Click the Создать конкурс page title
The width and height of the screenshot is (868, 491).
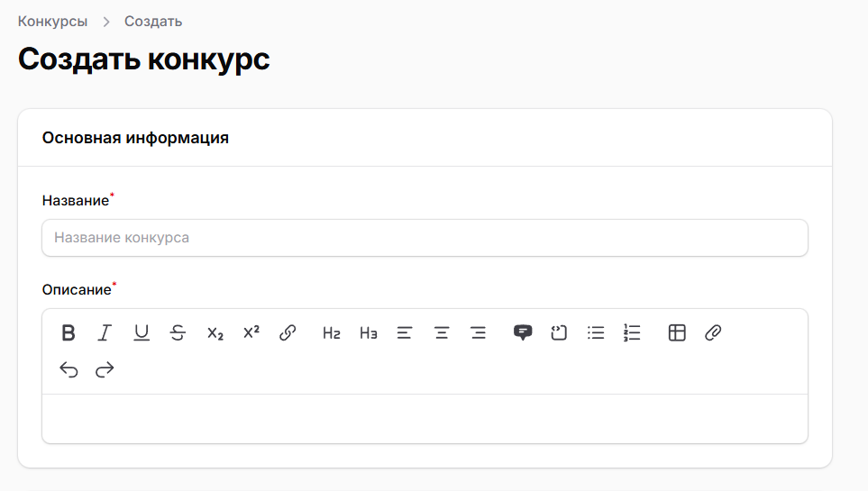(144, 59)
